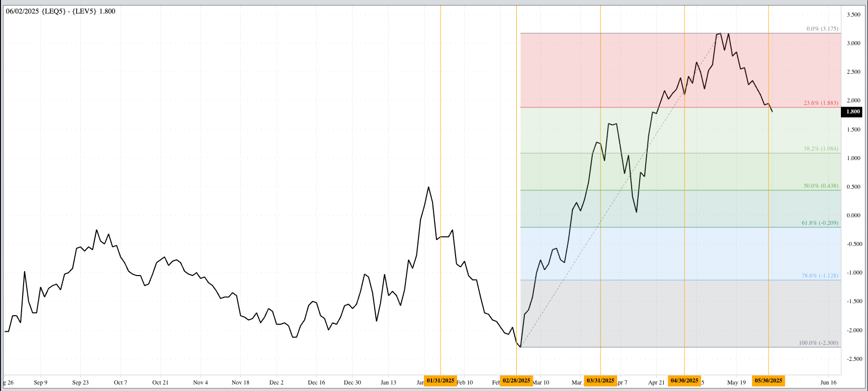Select the 100.0% (-2.300) Fibonacci label
868x391 pixels.
[x=818, y=343]
